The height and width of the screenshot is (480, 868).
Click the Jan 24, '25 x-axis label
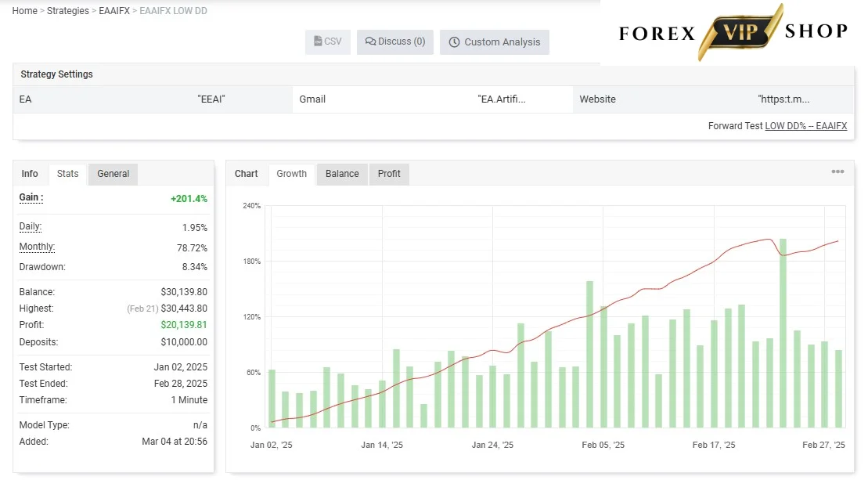tap(492, 445)
